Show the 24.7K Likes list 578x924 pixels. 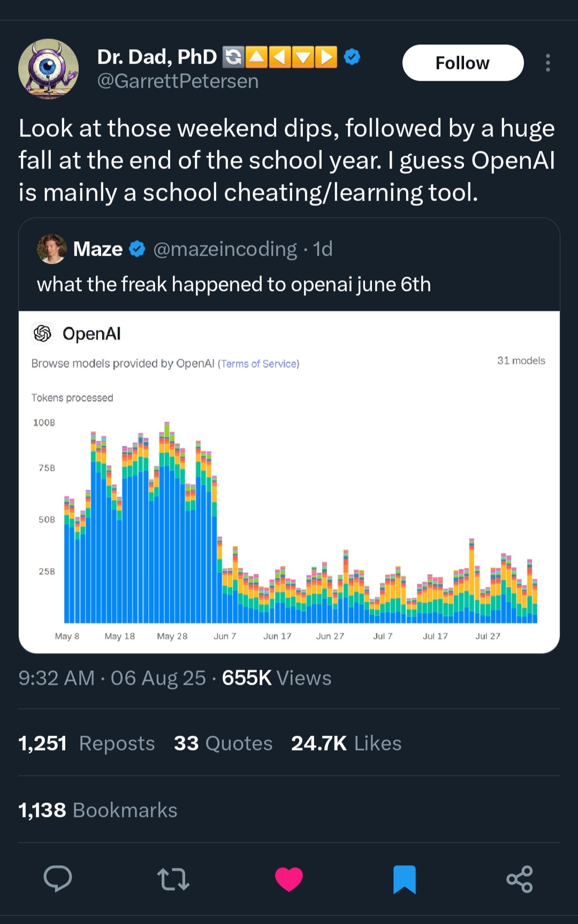[x=346, y=743]
